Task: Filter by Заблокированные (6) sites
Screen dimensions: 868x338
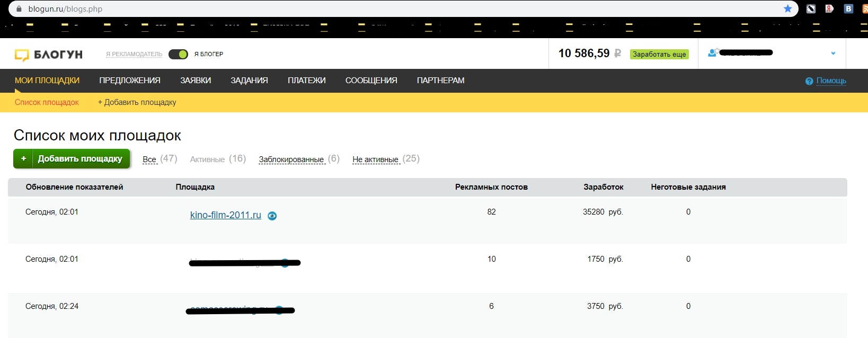Action: point(299,159)
